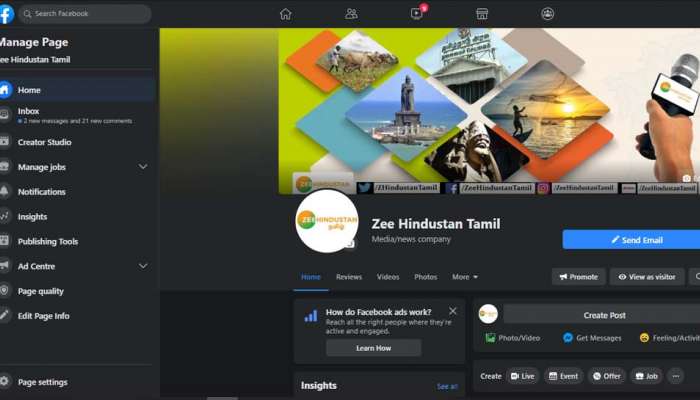Click the View as visitor button
The image size is (700, 400).
(x=647, y=277)
